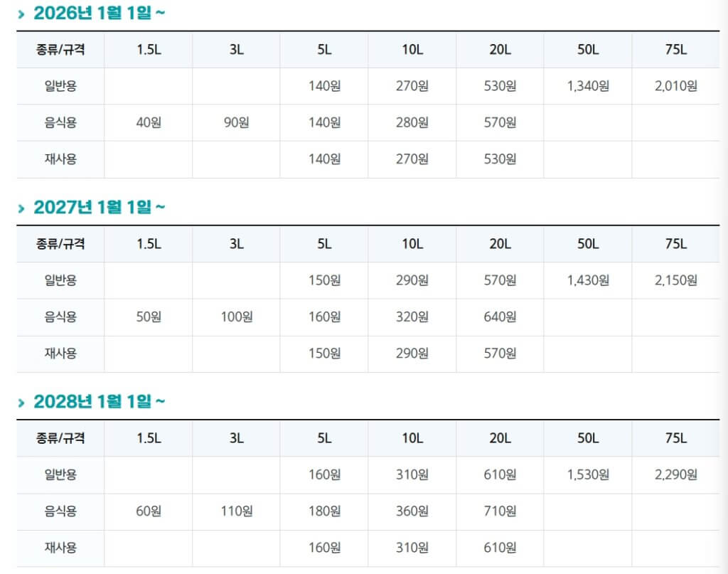The image size is (728, 574).
Task: Click the 710원 price cell
Action: pyautogui.click(x=500, y=511)
